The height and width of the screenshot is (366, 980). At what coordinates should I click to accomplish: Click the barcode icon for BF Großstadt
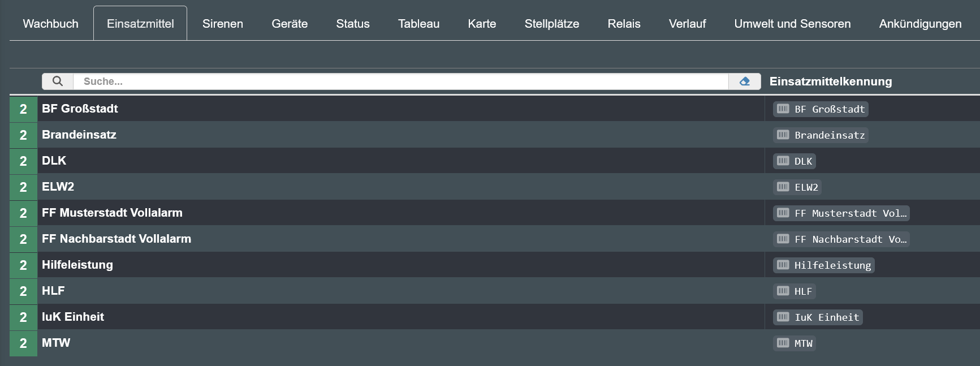[783, 109]
